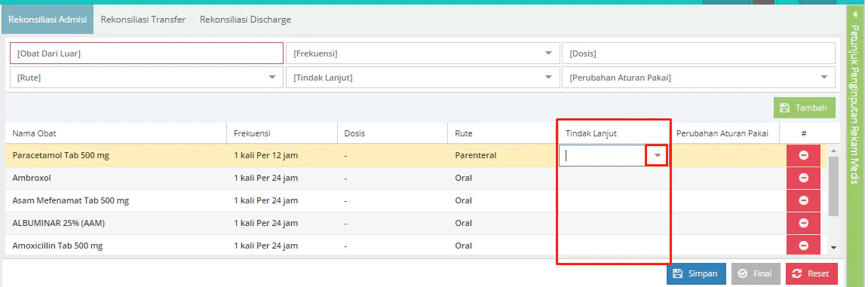
Task: Delete the ALBUMINAR 25% (AAM) row
Action: 803,224
